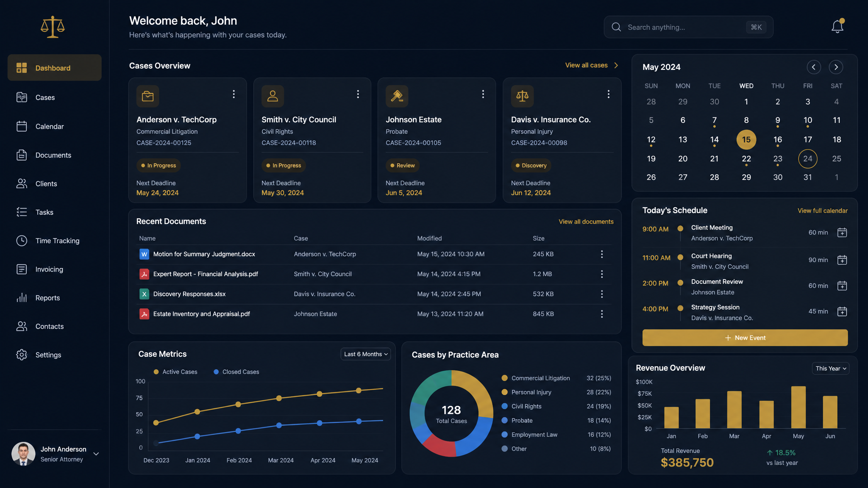Toggle Closed Cases legend in Case Metrics
The width and height of the screenshot is (868, 488).
coord(236,372)
